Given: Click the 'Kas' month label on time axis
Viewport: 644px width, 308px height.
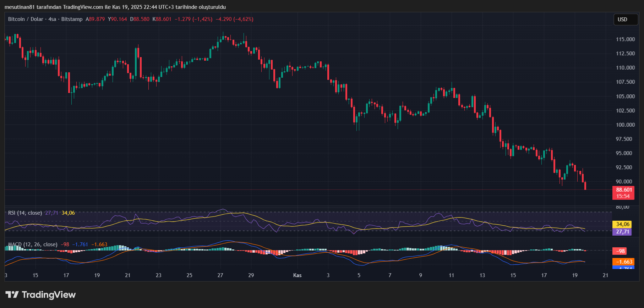Looking at the screenshot, I should click(x=297, y=275).
